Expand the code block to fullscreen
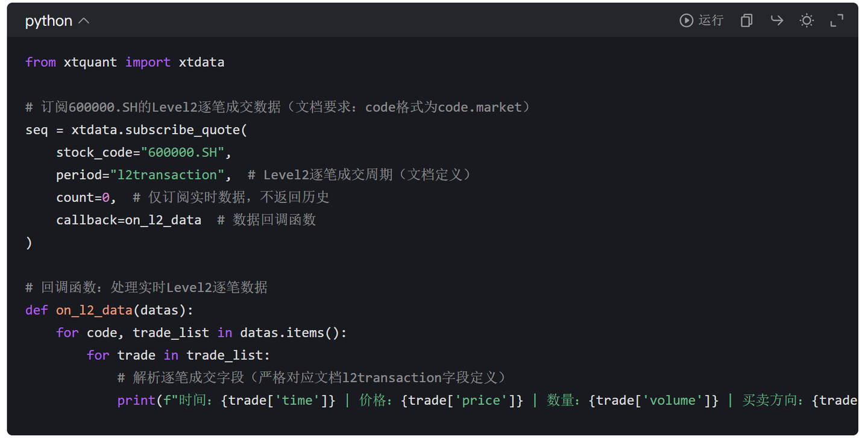Viewport: 868px width, 438px height. 837,20
